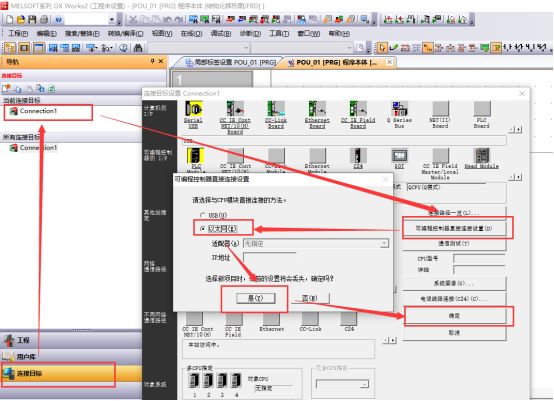The width and height of the screenshot is (554, 401).
Task: Open the 在线(O) menu
Action: (191, 34)
